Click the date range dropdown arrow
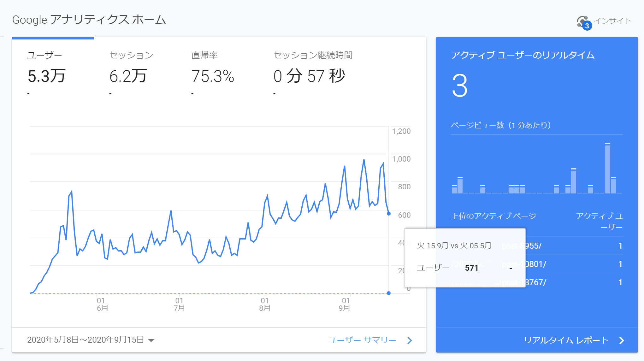The height and width of the screenshot is (361, 644). pyautogui.click(x=151, y=340)
